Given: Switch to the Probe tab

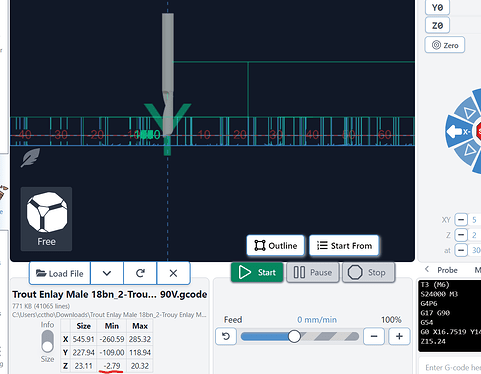Looking at the screenshot, I should click(447, 270).
